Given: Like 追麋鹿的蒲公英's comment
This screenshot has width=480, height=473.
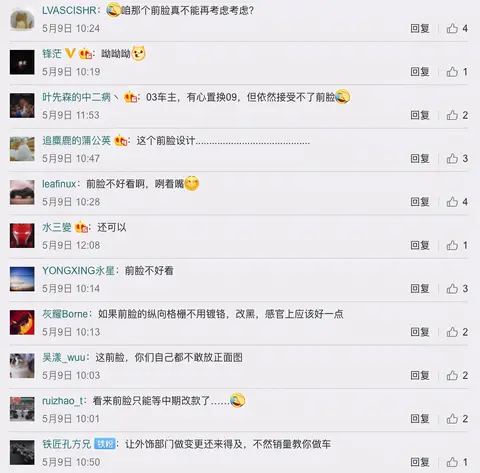Looking at the screenshot, I should coord(452,158).
